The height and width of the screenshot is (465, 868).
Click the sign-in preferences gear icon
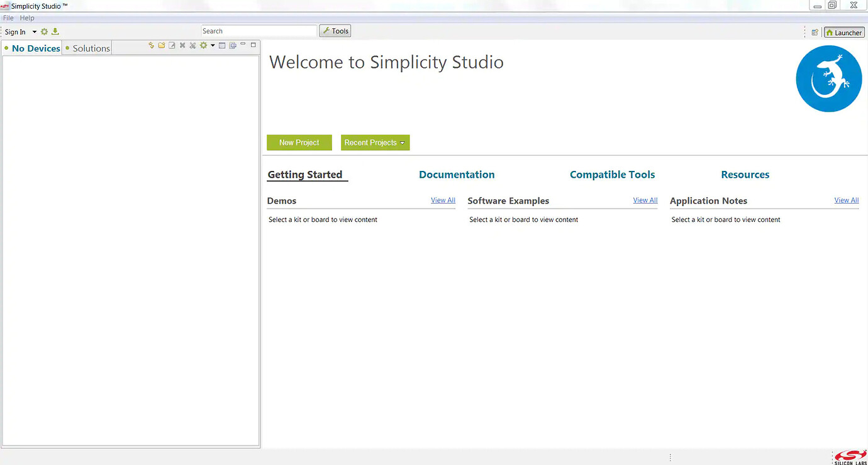tap(43, 31)
